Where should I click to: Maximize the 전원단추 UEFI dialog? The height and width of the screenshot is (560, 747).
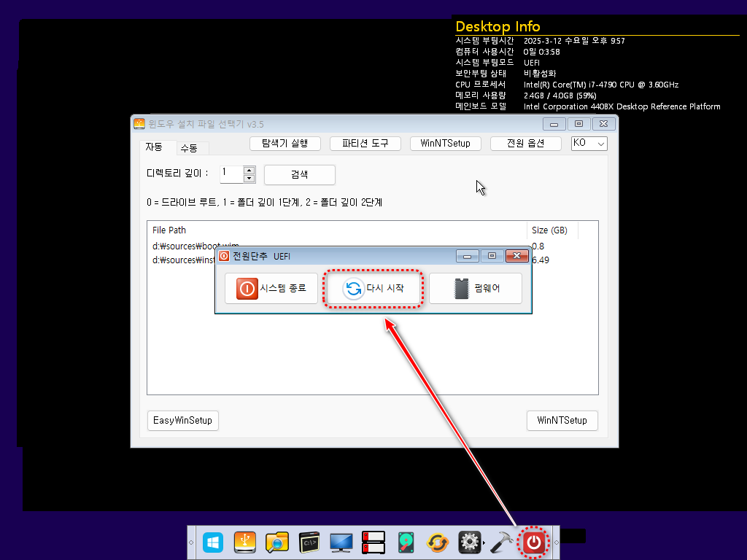(492, 256)
